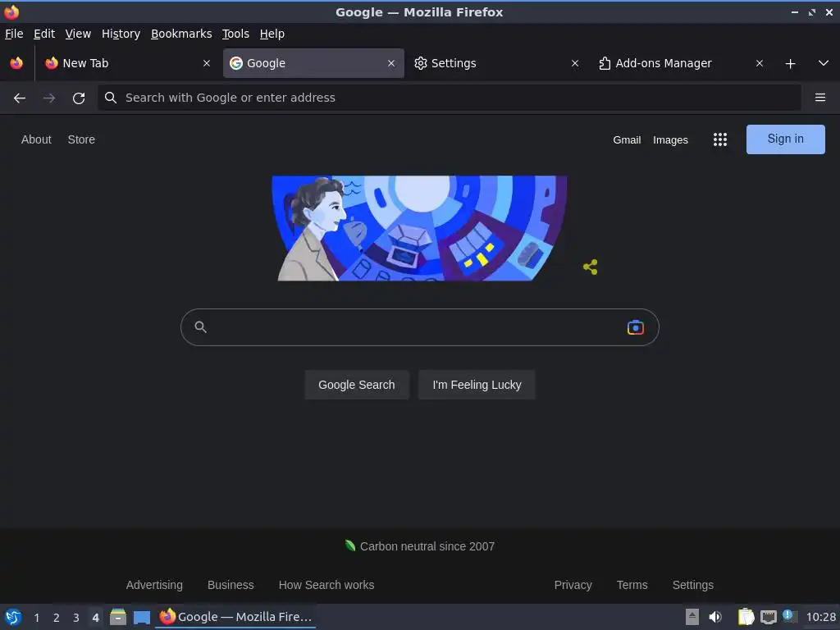840x630 pixels.
Task: Click I'm Feeling Lucky button
Action: 477,385
